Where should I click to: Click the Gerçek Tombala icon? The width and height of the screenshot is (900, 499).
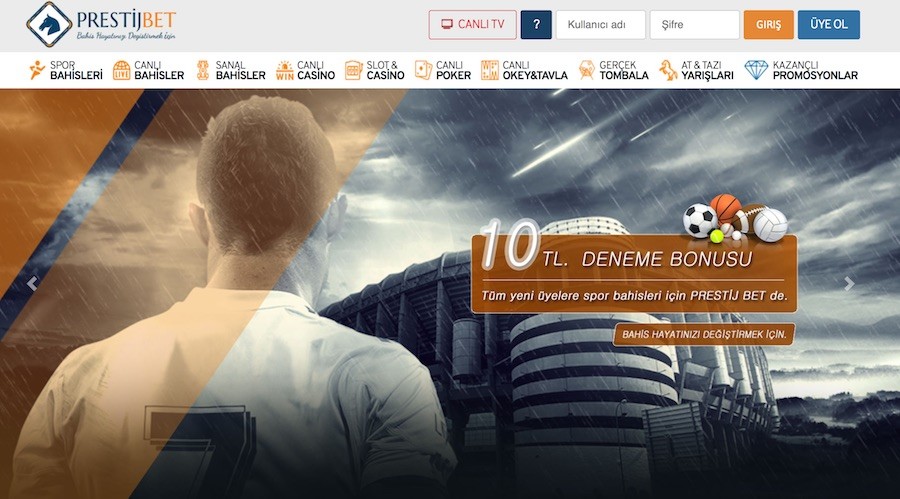[x=586, y=70]
